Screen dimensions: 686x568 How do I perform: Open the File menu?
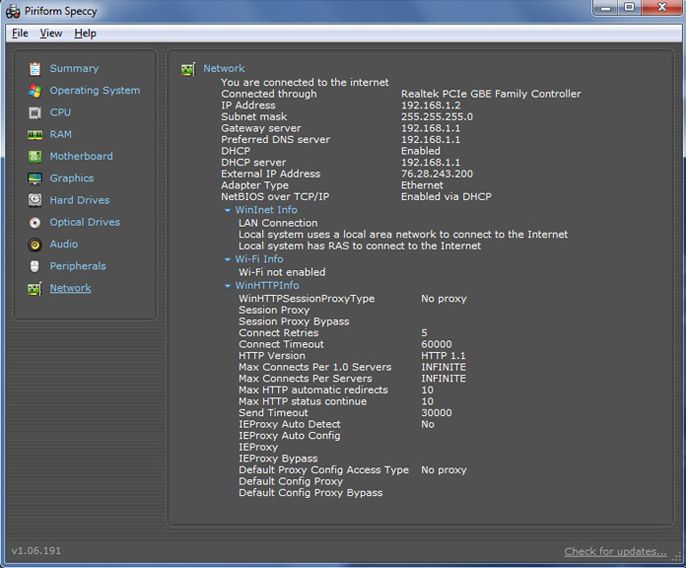tap(20, 33)
